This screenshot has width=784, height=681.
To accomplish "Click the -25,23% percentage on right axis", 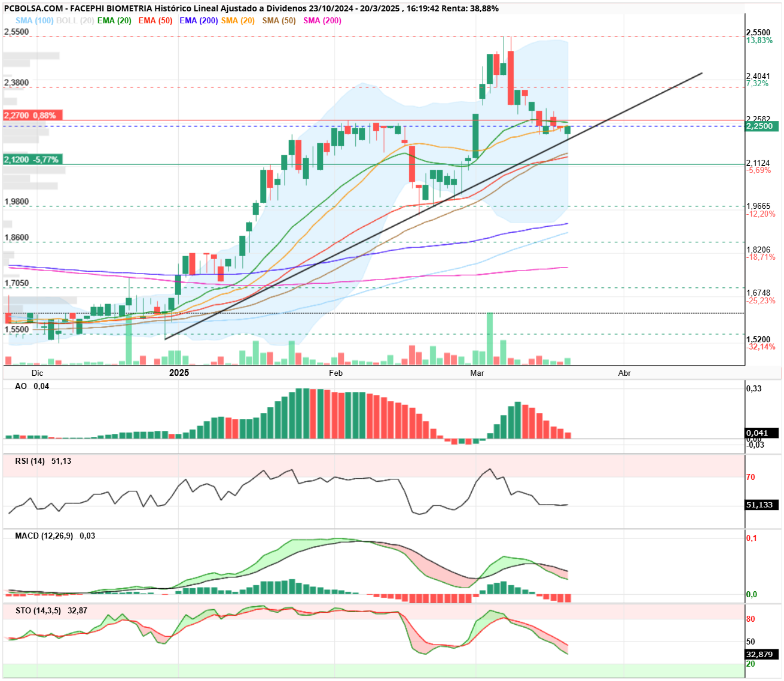I will click(761, 300).
